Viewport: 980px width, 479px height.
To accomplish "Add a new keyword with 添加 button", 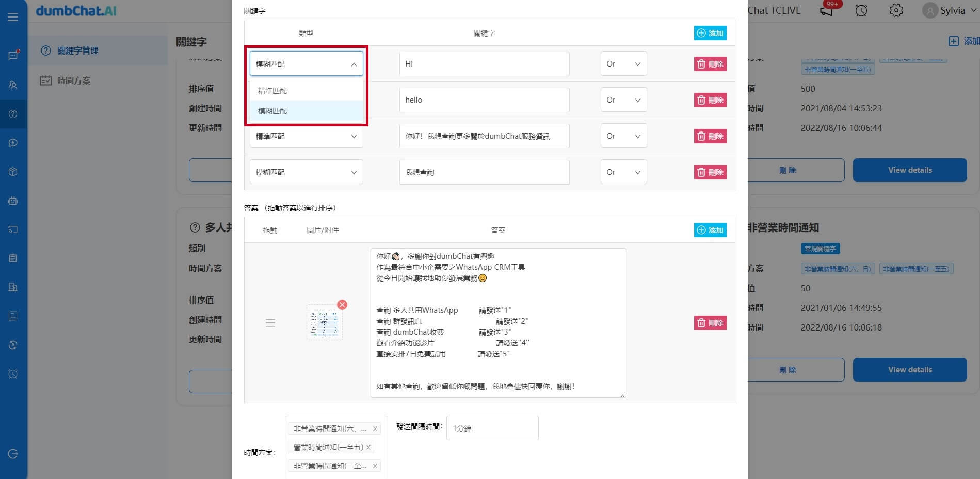I will click(x=710, y=33).
